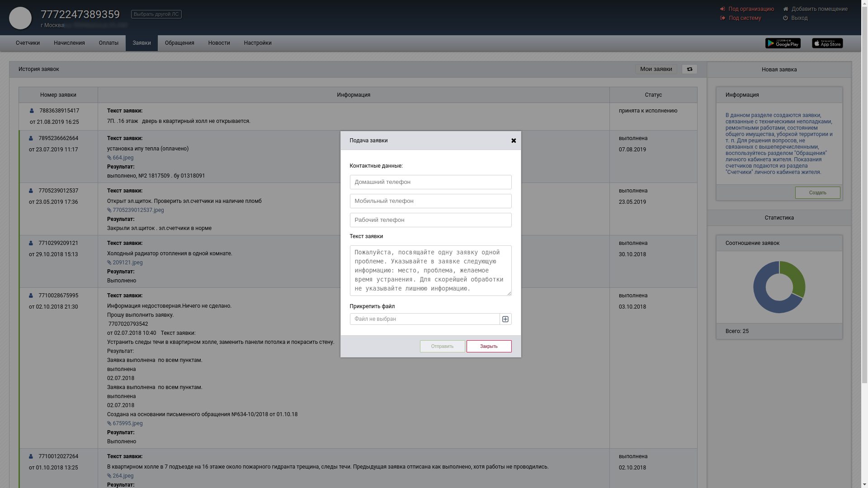Click the Текст заявки text area
This screenshot has height=488, width=868.
pos(430,271)
